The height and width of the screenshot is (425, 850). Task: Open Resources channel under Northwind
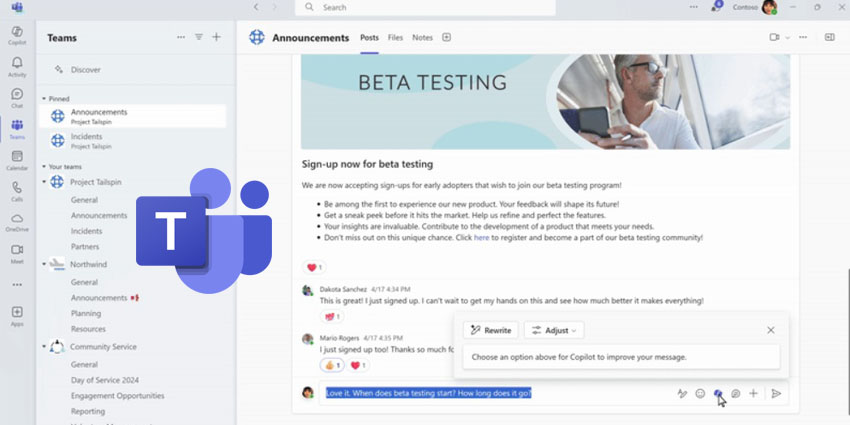[88, 329]
